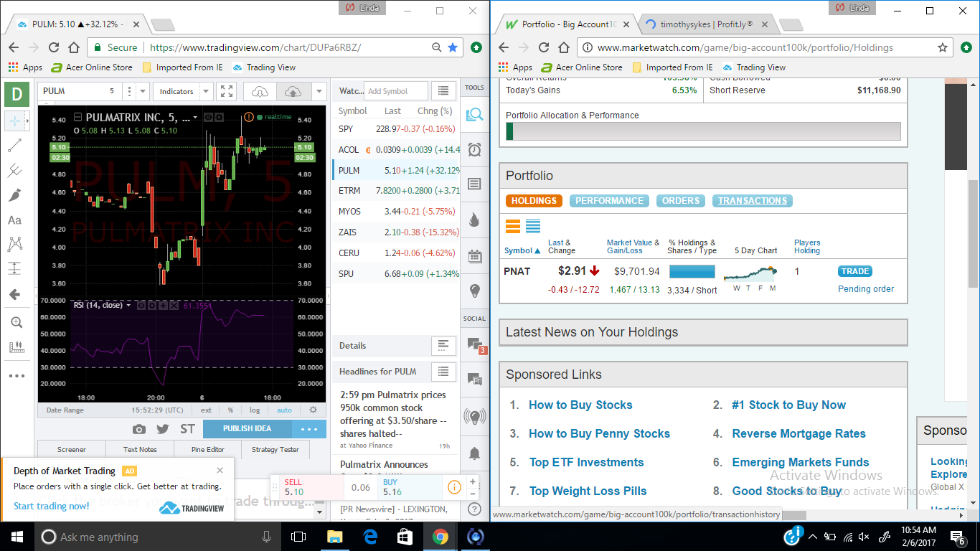Open the Headlines for PULM list menu
The image size is (980, 551).
[x=443, y=371]
